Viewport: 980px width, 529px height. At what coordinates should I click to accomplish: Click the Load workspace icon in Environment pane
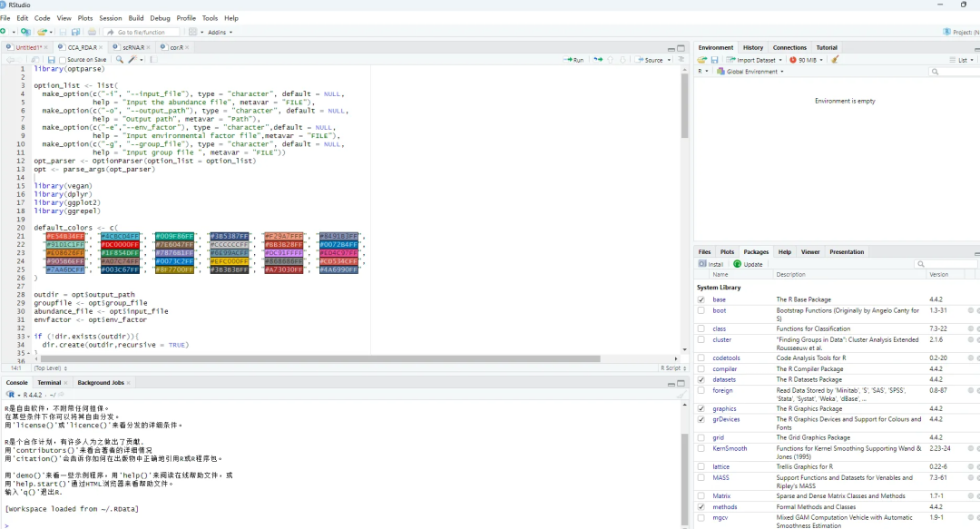701,60
